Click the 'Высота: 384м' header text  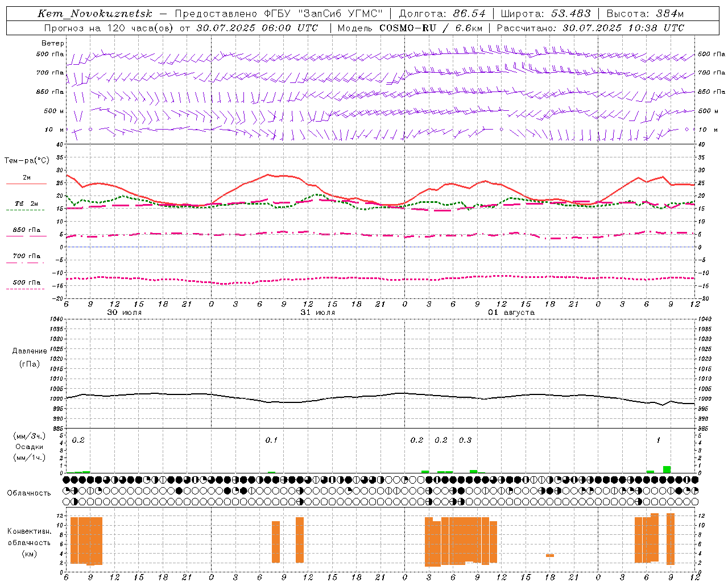[645, 14]
